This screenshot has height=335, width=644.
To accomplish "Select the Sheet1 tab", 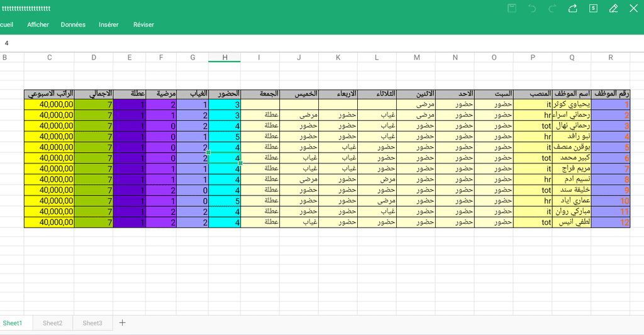I will pos(13,323).
